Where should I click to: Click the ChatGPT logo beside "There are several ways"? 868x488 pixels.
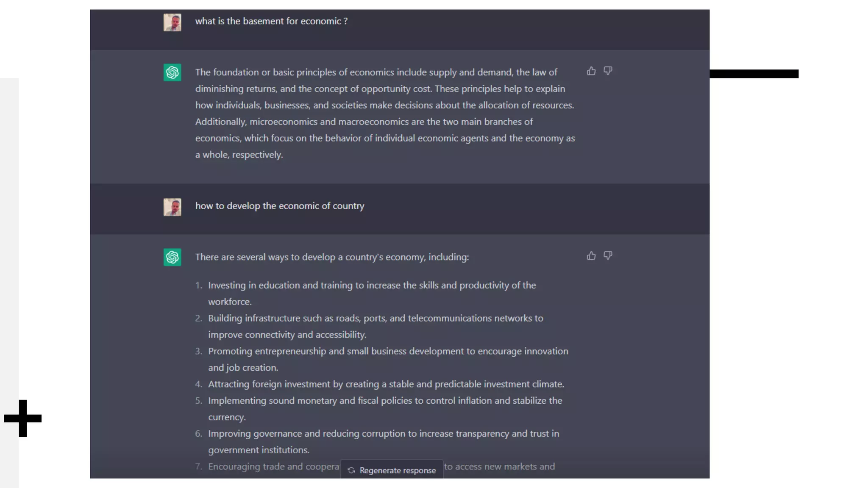pyautogui.click(x=172, y=257)
